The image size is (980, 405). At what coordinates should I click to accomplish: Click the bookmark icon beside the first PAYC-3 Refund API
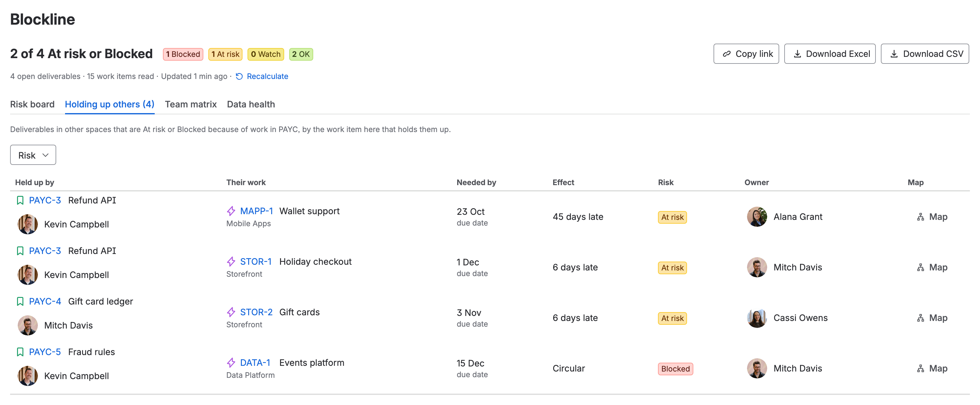(20, 200)
